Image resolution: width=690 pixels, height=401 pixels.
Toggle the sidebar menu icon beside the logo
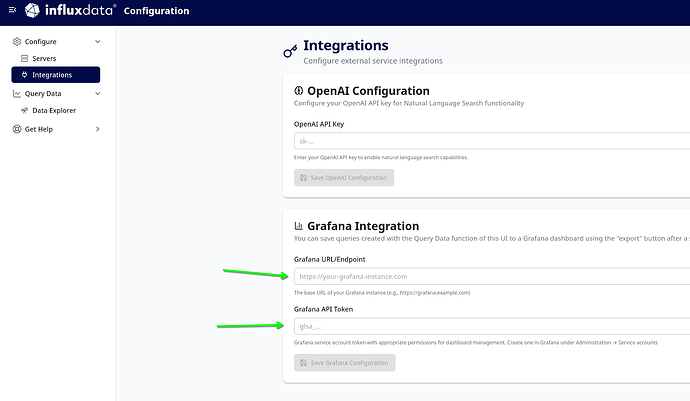pyautogui.click(x=12, y=11)
